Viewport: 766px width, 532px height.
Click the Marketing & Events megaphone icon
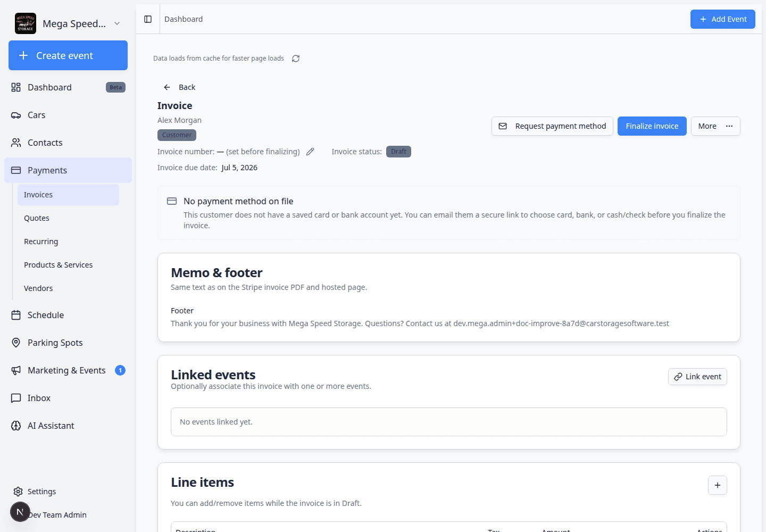[16, 370]
